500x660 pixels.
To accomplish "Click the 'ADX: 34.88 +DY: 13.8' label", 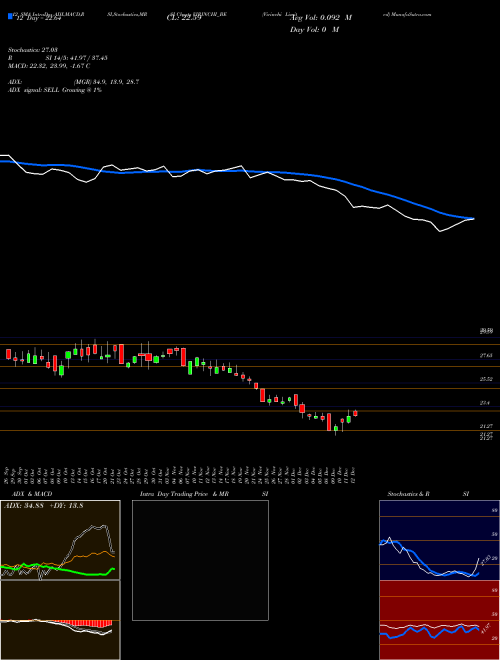I will click(x=44, y=506).
